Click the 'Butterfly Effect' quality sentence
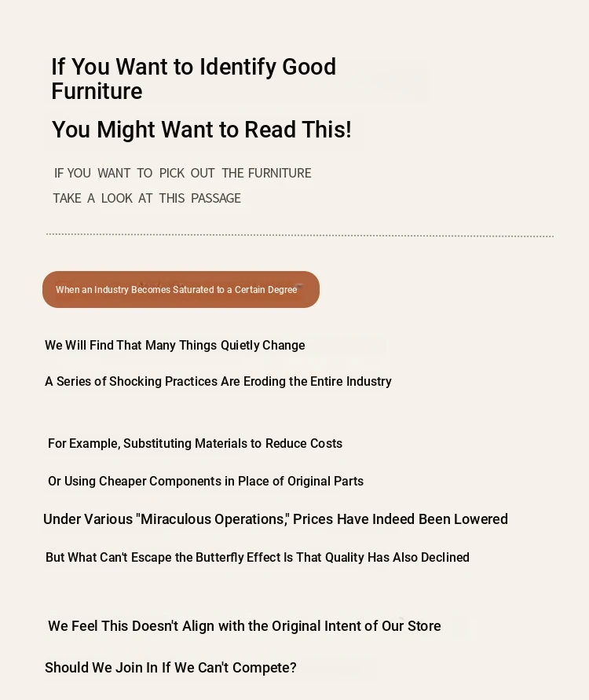This screenshot has width=589, height=700. (258, 557)
